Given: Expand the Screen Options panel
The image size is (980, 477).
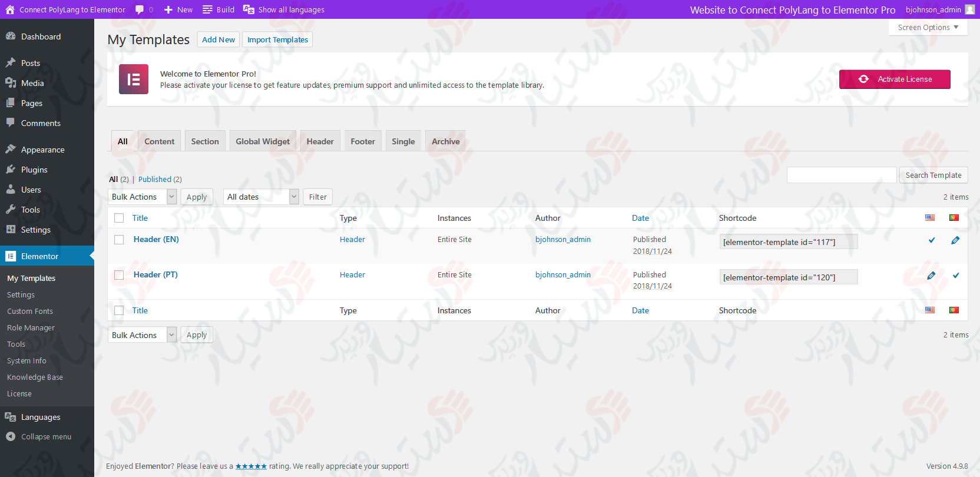Looking at the screenshot, I should 928,27.
